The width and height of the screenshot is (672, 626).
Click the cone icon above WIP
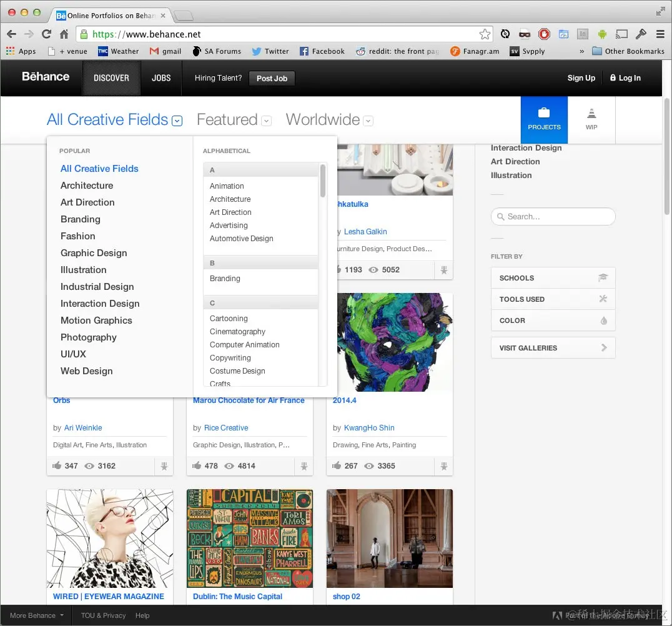tap(591, 113)
